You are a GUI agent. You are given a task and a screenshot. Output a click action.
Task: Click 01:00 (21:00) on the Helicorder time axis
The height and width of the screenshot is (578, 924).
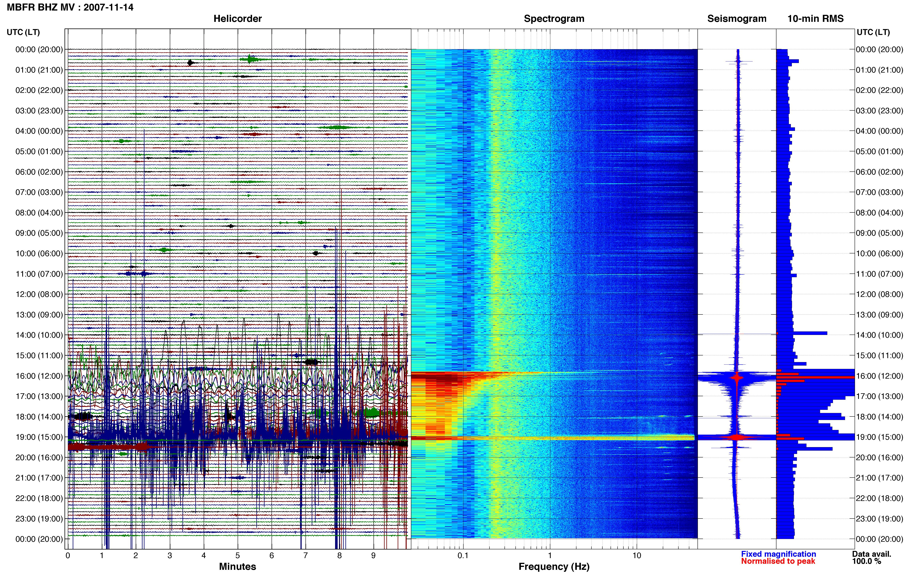coord(39,70)
